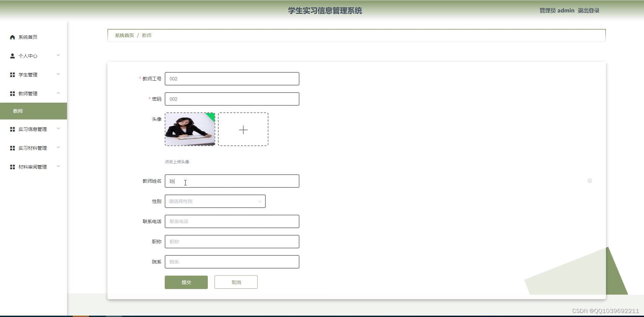Click the uploaded teacher avatar thumbnail
The width and height of the screenshot is (644, 317).
[190, 129]
